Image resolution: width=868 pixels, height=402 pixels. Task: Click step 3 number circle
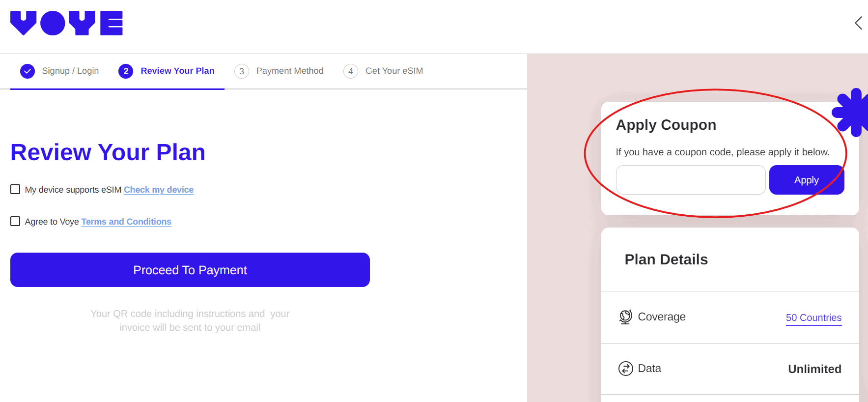241,71
